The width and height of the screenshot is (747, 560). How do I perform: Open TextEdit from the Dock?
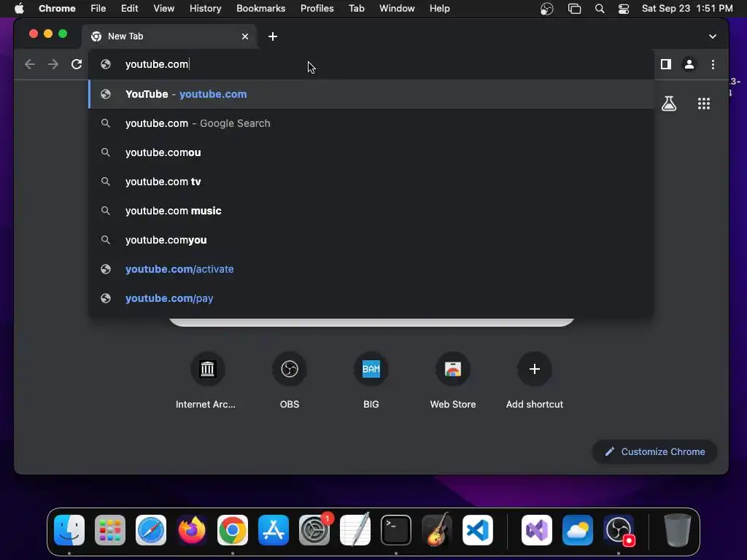tap(355, 530)
